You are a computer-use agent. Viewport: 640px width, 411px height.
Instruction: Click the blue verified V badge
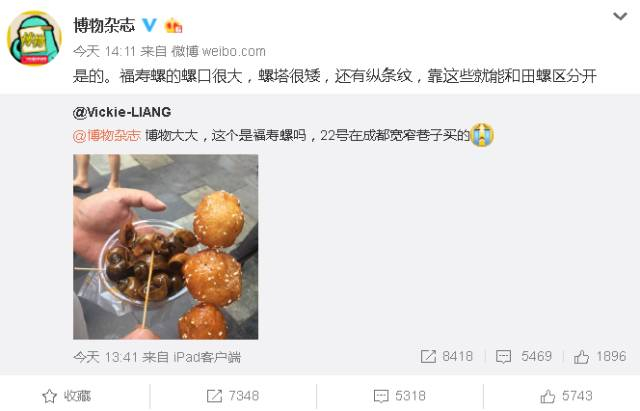[x=149, y=25]
